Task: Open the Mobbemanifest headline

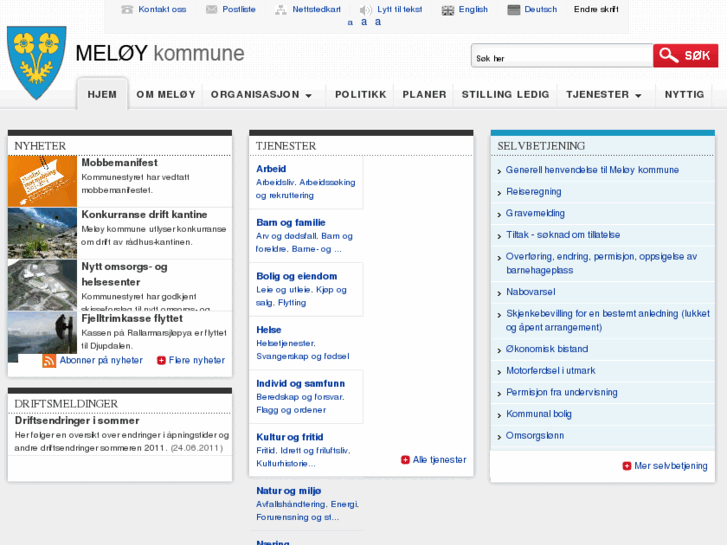Action: pyautogui.click(x=119, y=163)
